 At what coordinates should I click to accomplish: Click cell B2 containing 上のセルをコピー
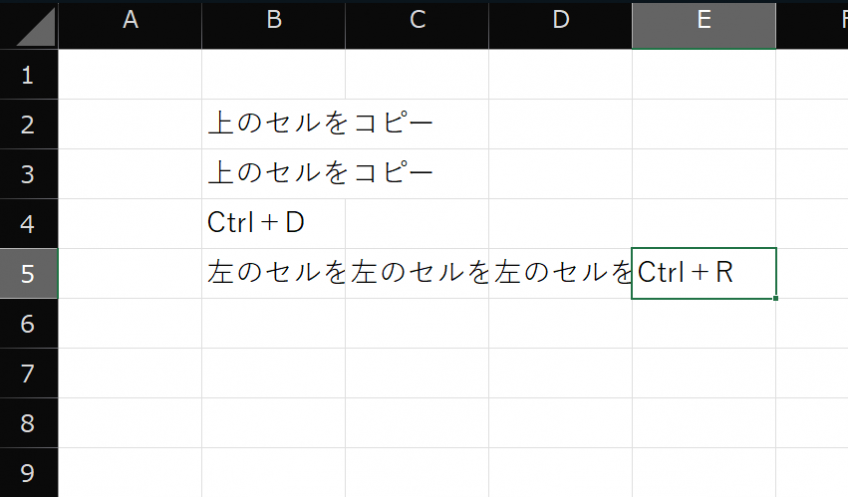[x=273, y=124]
